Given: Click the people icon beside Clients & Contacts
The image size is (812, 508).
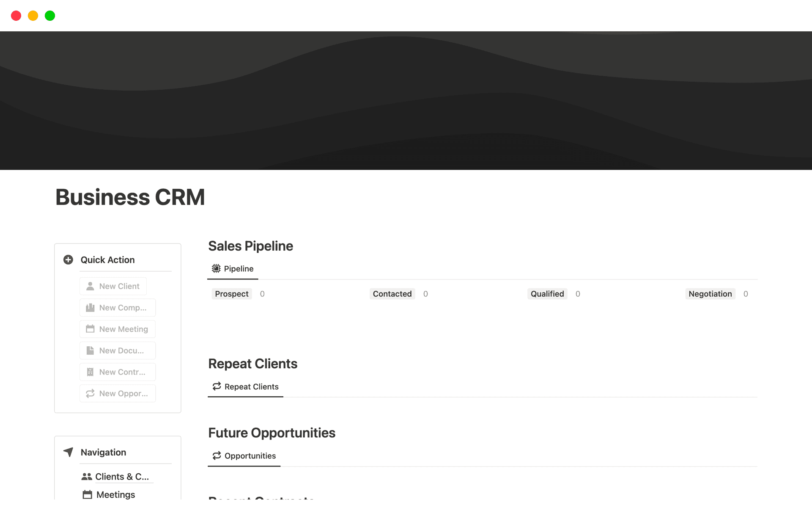Looking at the screenshot, I should 87,476.
